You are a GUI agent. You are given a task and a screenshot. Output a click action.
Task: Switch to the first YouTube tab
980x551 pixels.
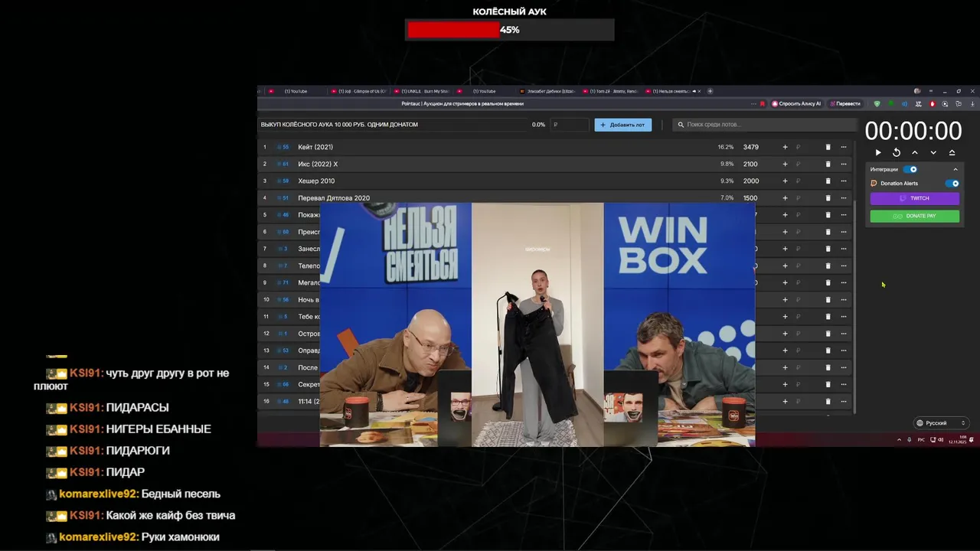point(297,91)
